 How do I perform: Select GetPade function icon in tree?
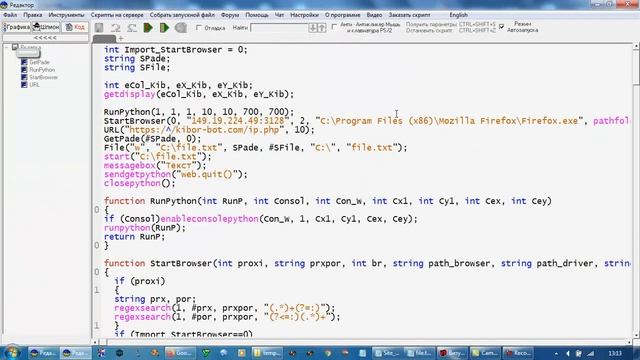click(x=24, y=62)
